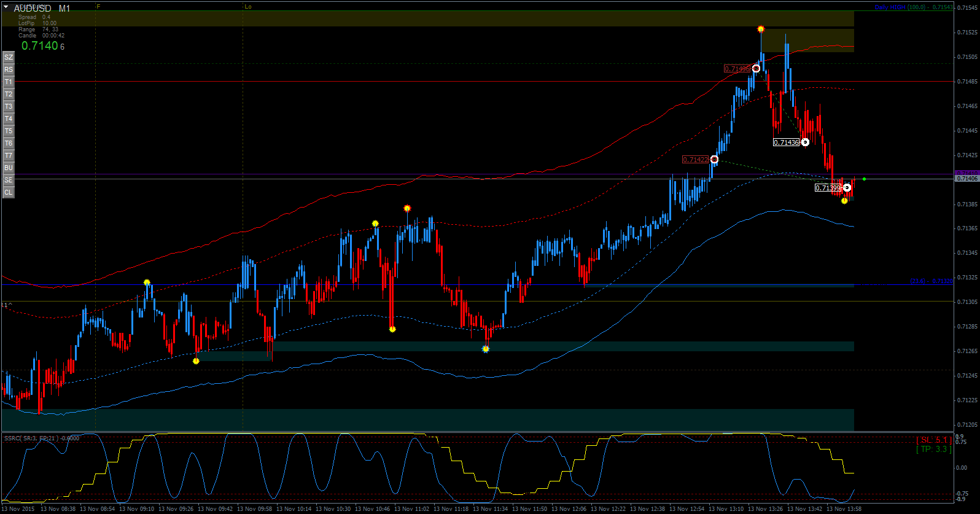Click the 0.71545 price axis label

point(967,7)
